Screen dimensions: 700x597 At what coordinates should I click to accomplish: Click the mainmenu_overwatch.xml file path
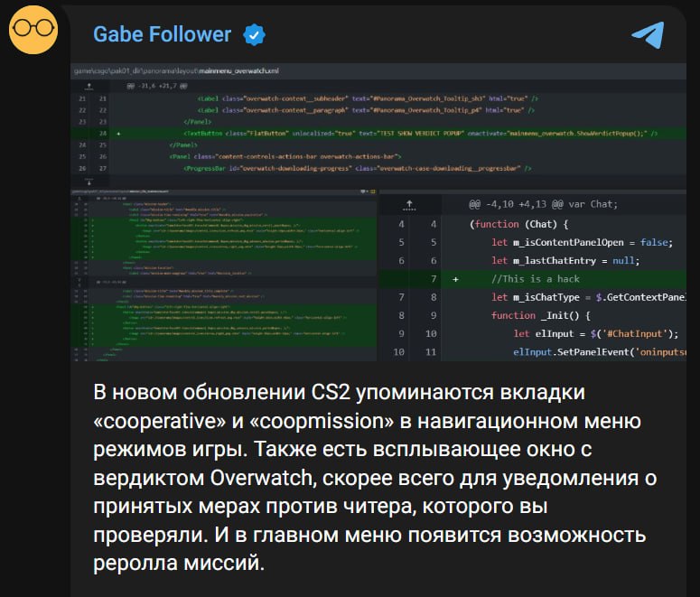pos(176,70)
